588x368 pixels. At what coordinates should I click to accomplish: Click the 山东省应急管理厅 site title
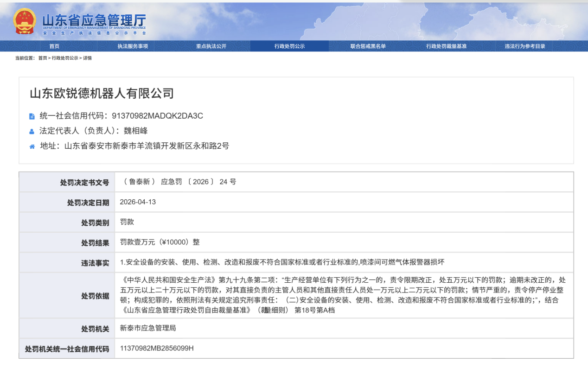click(94, 21)
